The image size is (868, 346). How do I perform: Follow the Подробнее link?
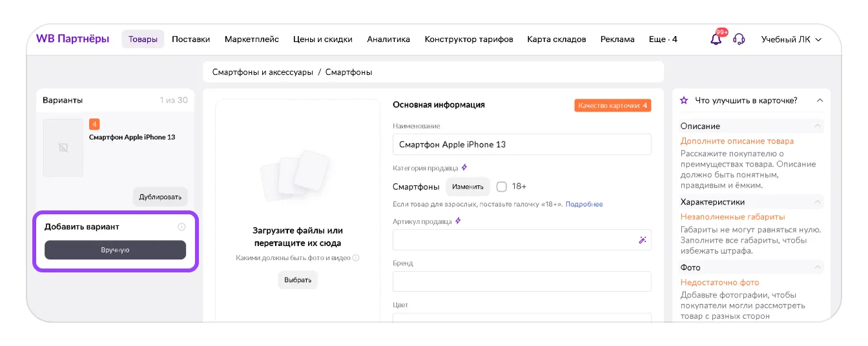pos(584,204)
